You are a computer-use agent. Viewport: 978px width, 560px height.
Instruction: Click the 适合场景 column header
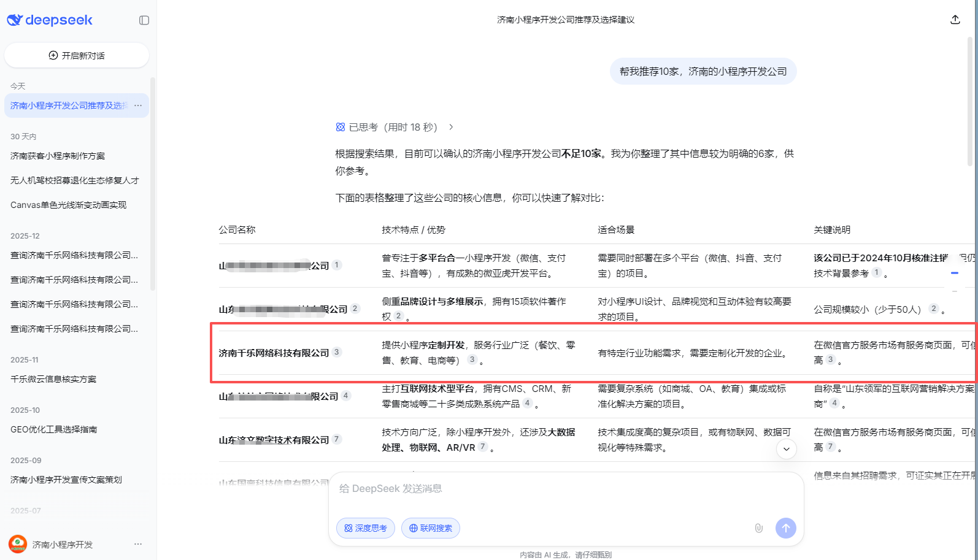click(617, 229)
